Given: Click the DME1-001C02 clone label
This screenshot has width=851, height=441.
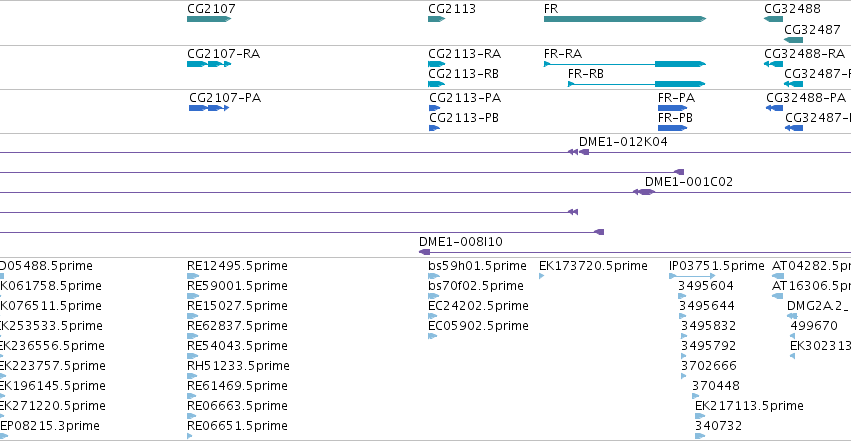Looking at the screenshot, I should pyautogui.click(x=689, y=182).
